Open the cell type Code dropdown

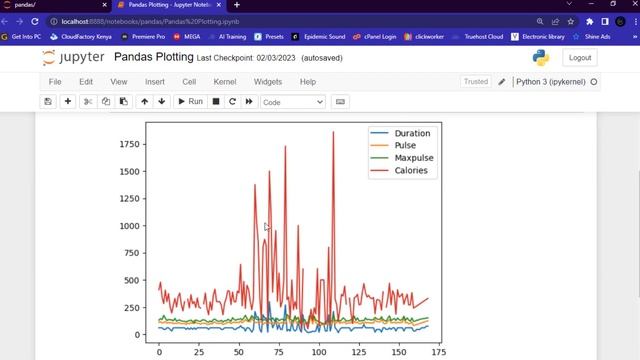coord(293,102)
